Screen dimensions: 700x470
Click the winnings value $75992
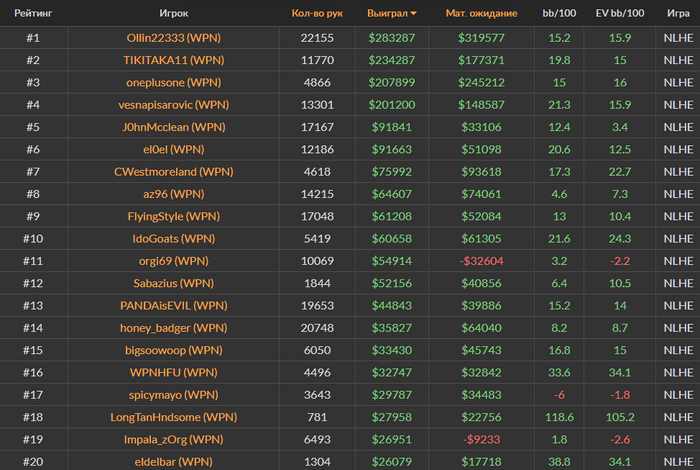point(392,172)
